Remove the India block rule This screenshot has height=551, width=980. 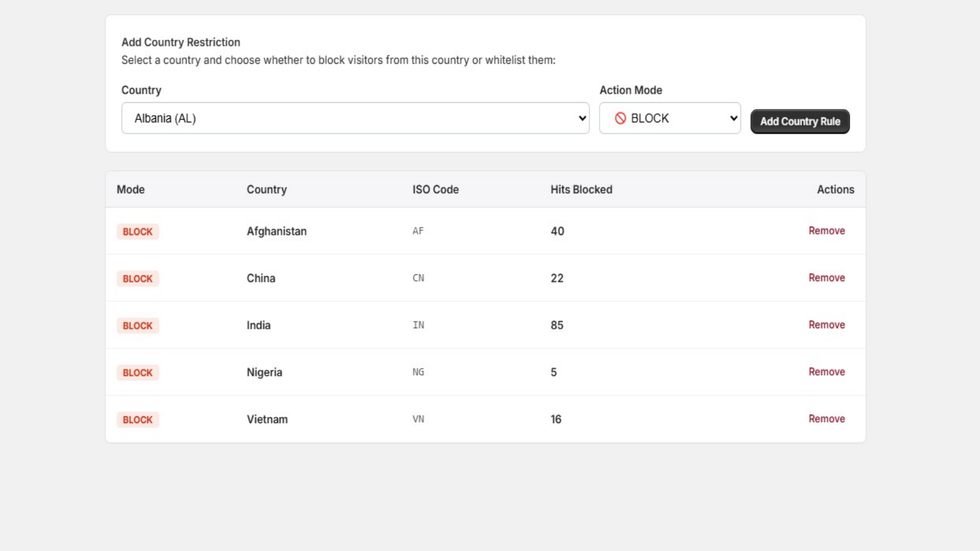pos(826,325)
